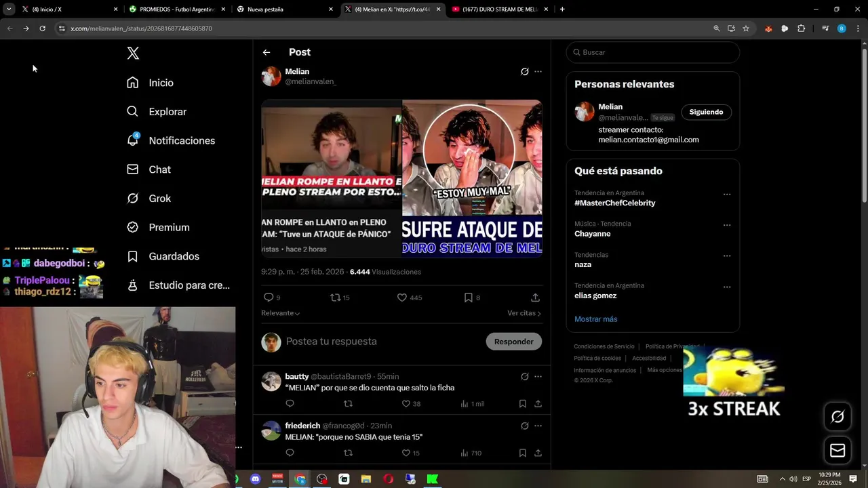
Task: Repost bautty's reply
Action: 348,404
